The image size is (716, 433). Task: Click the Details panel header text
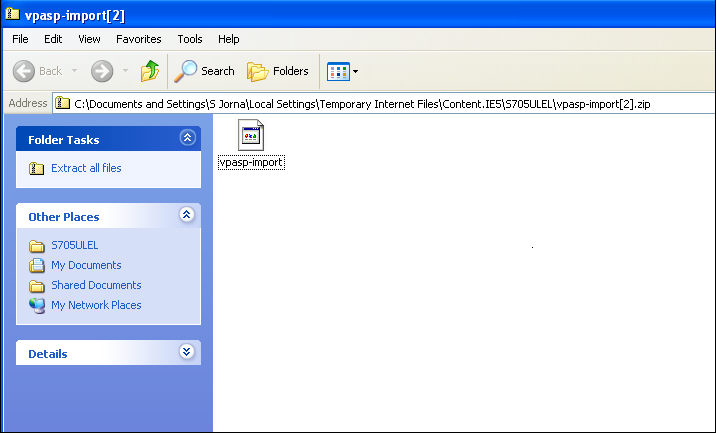(47, 354)
